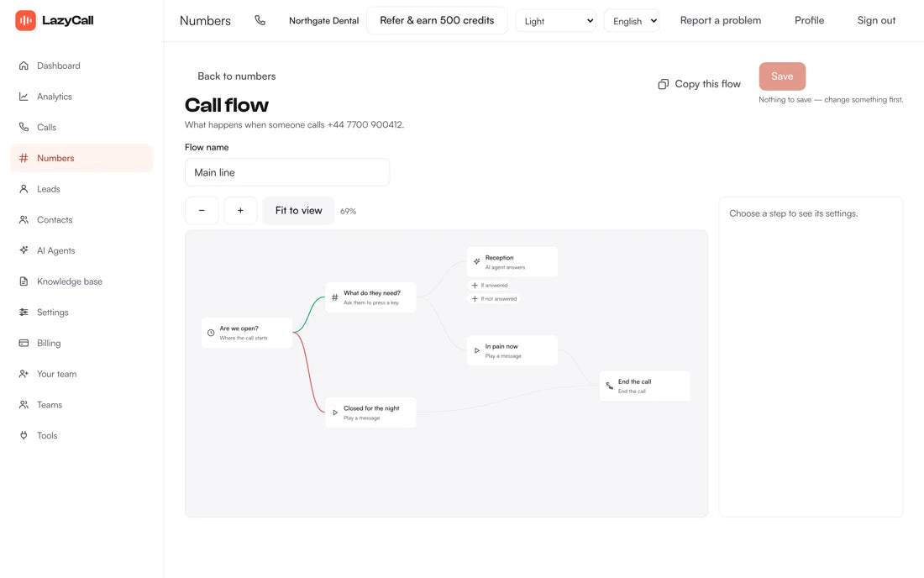The image size is (924, 578).
Task: Click the copy icon beside Copy this flow
Action: pyautogui.click(x=663, y=84)
